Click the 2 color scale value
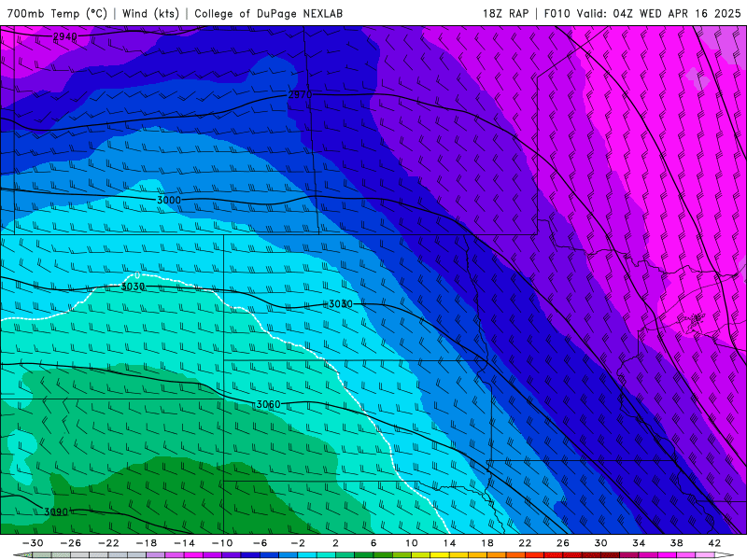 coord(335,543)
